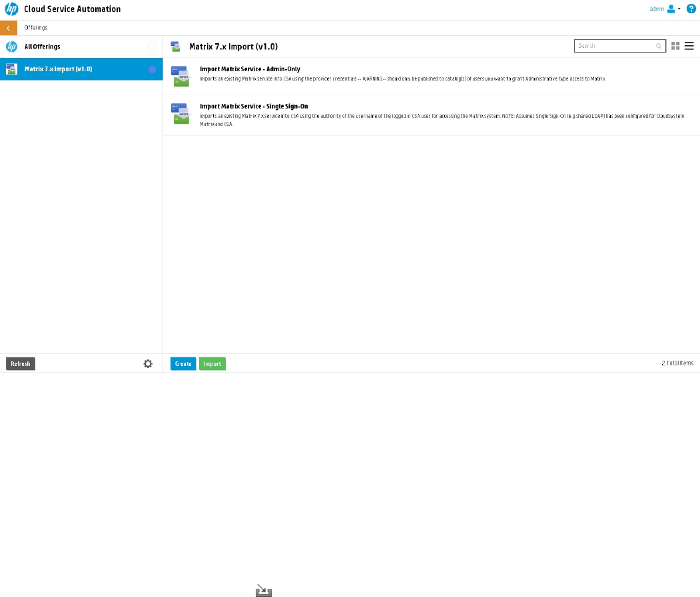700x597 pixels.
Task: Switch to grid tile view
Action: click(675, 46)
